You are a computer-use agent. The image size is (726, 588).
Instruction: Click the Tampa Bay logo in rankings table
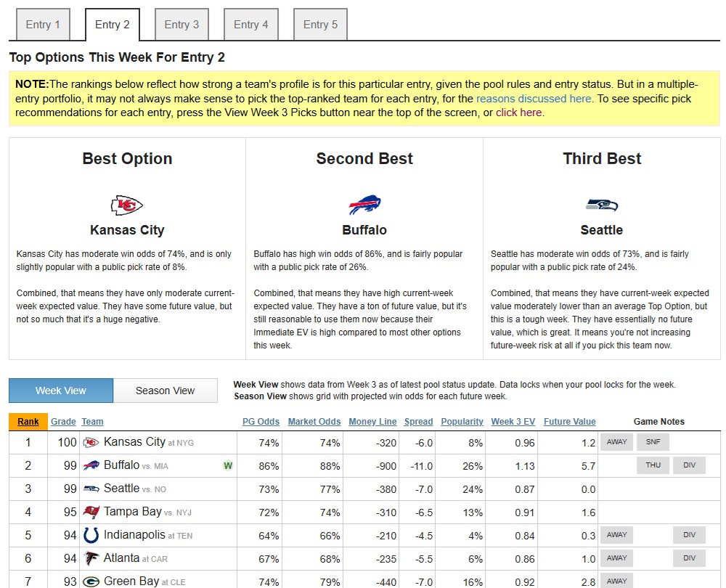click(91, 513)
